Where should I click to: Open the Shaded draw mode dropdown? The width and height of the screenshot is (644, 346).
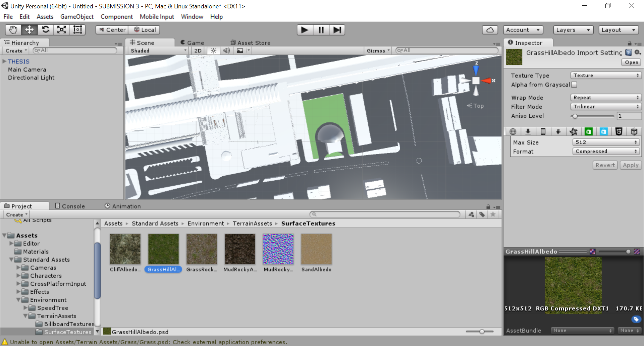158,50
